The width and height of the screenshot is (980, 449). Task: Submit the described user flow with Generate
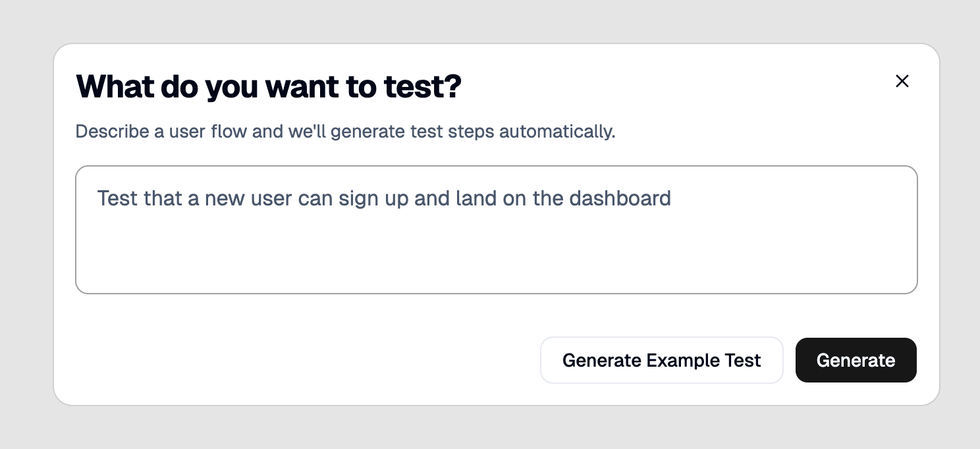click(x=856, y=360)
